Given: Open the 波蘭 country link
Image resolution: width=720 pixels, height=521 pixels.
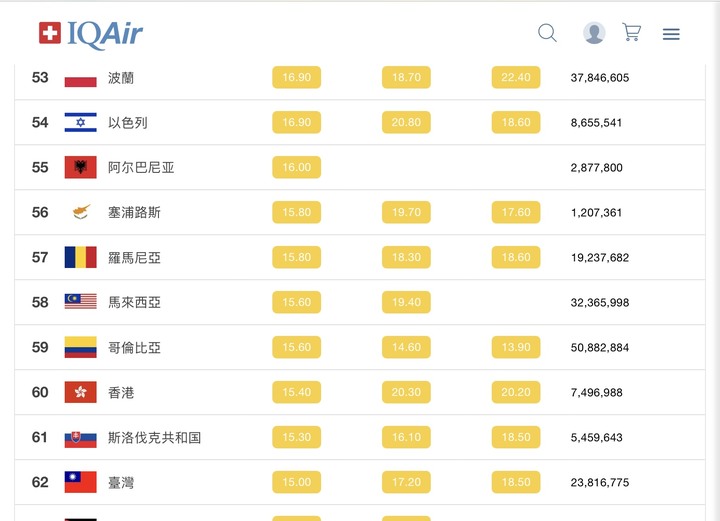Looking at the screenshot, I should [x=121, y=78].
